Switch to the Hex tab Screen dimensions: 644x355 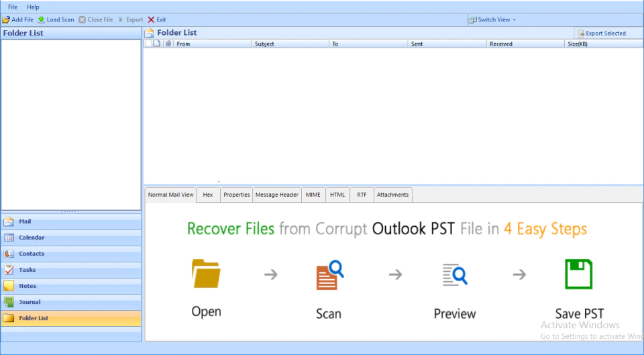tap(208, 195)
